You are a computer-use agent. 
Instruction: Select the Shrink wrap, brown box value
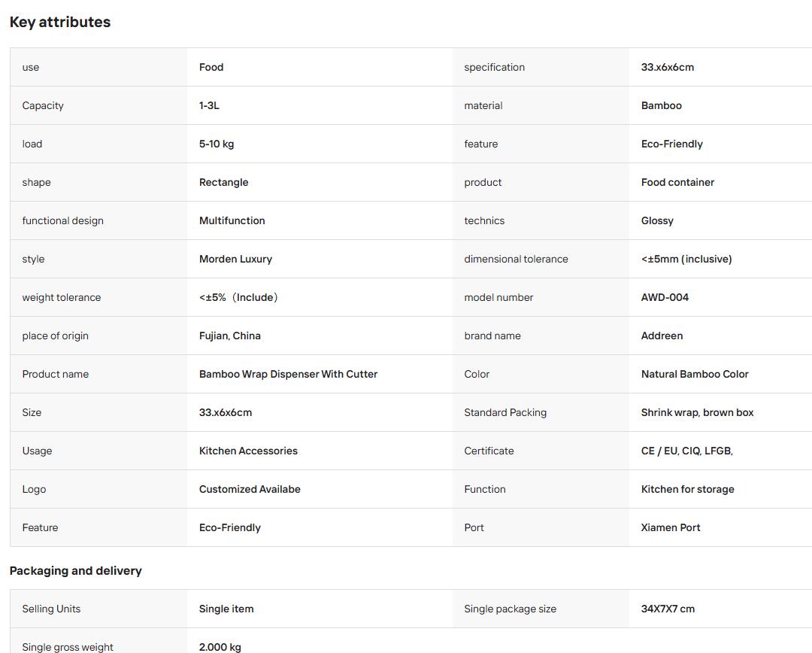tap(698, 412)
